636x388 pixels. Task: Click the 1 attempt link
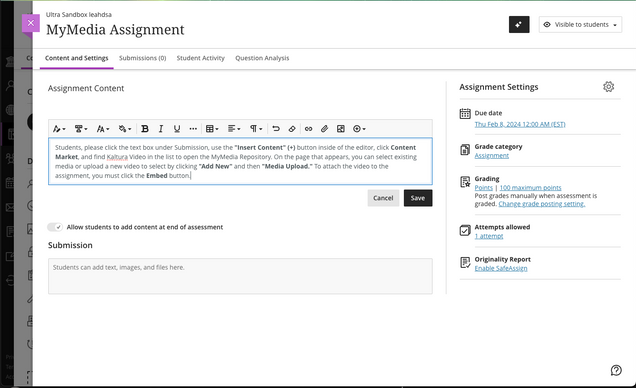coord(489,236)
